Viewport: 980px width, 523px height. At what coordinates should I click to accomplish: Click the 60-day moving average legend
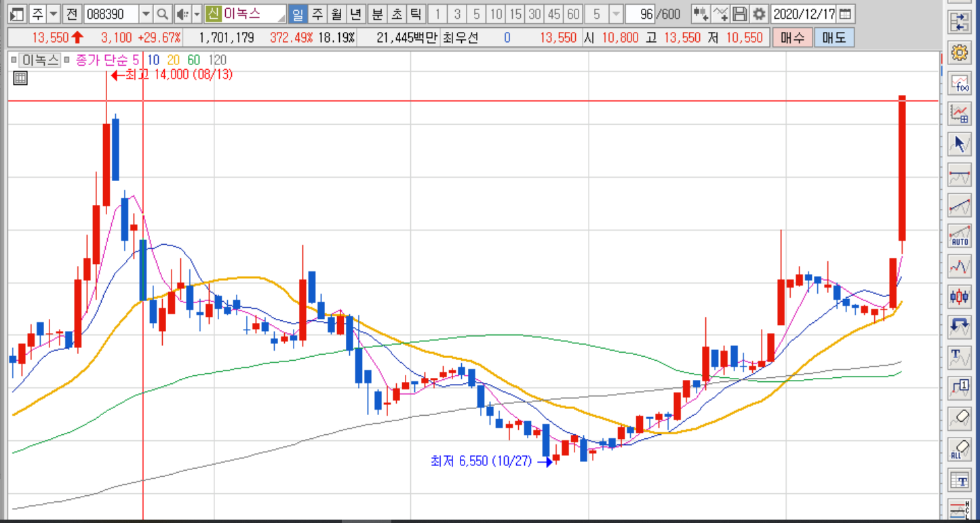194,60
